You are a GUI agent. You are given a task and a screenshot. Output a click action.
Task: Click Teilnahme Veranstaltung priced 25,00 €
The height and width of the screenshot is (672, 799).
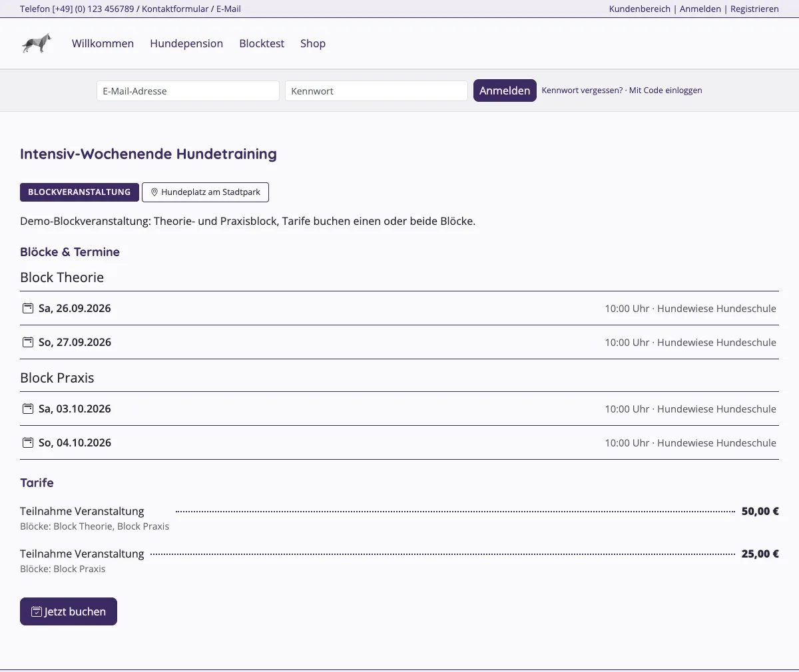(82, 554)
